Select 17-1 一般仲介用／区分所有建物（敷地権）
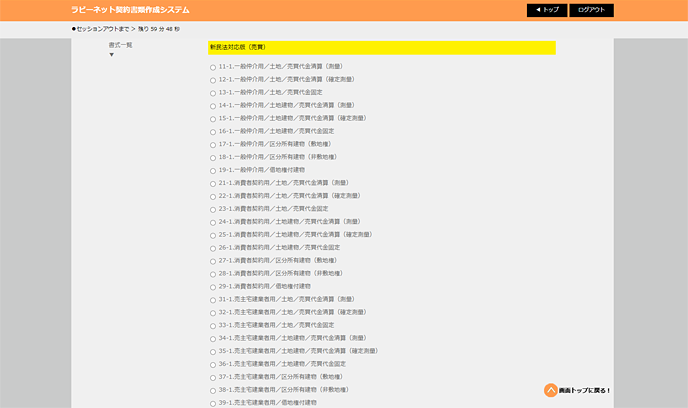The image size is (688, 408). click(x=213, y=145)
